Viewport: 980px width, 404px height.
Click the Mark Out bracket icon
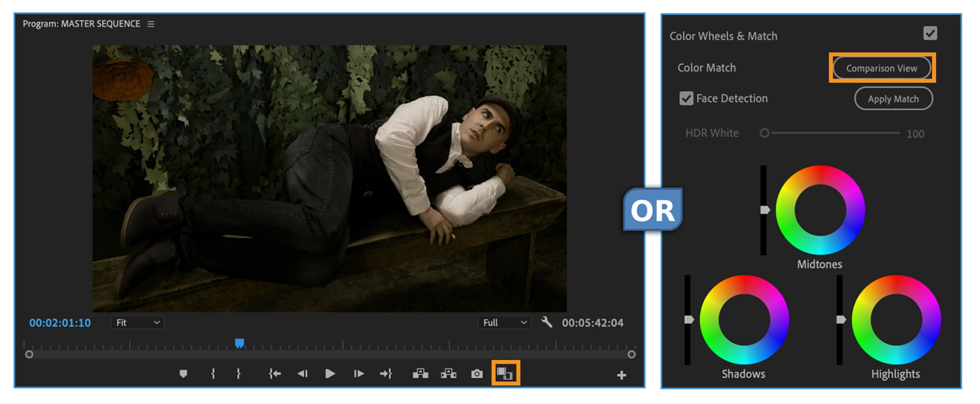238,374
